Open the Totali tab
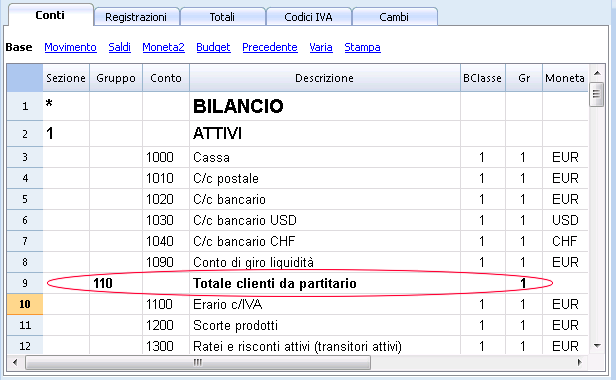 click(222, 17)
